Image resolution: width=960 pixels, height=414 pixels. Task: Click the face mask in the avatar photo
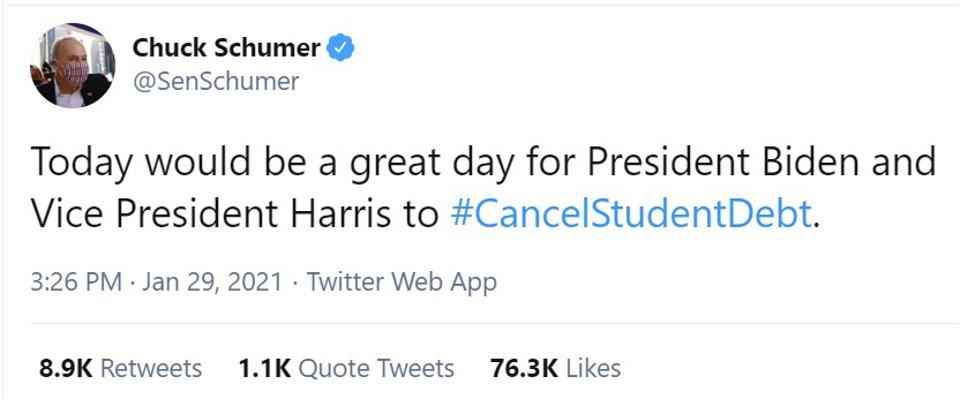(73, 73)
